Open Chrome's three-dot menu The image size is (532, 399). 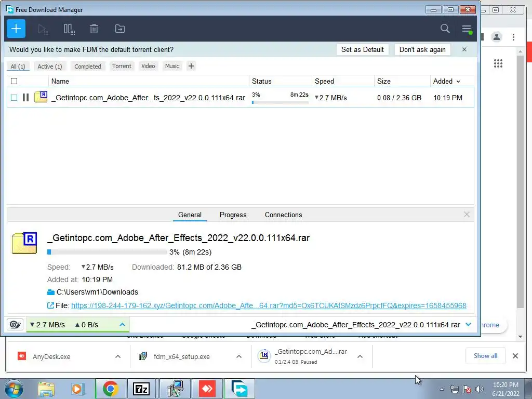[513, 37]
